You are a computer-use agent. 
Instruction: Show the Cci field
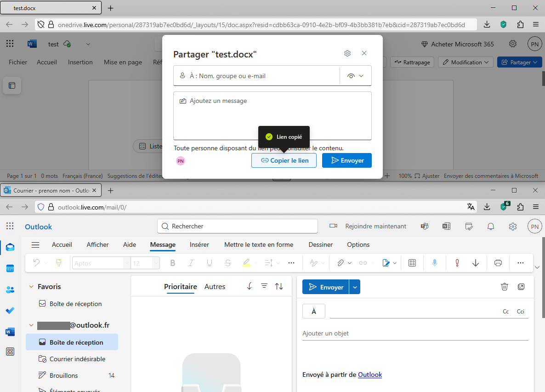click(520, 312)
